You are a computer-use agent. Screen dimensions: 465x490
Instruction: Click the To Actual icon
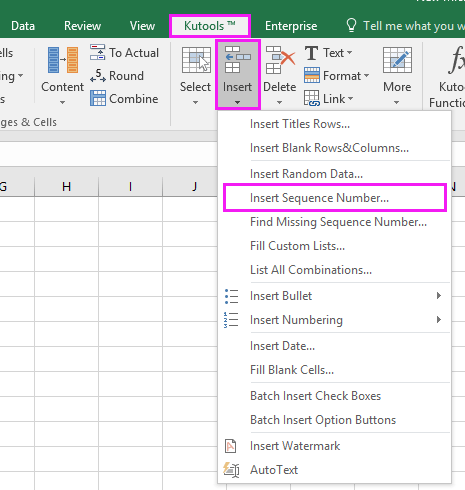pos(97,52)
